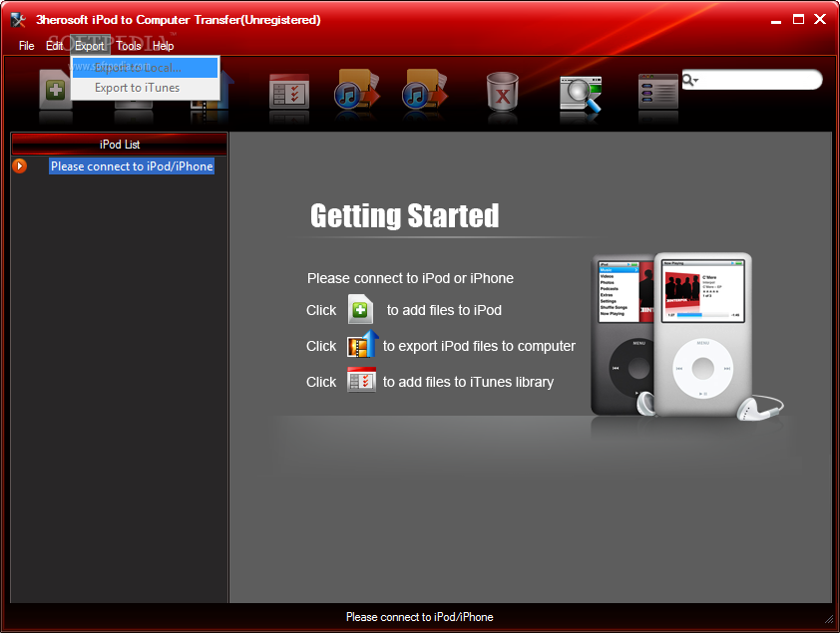The width and height of the screenshot is (840, 633).
Task: Click the app icon in title bar
Action: point(18,20)
